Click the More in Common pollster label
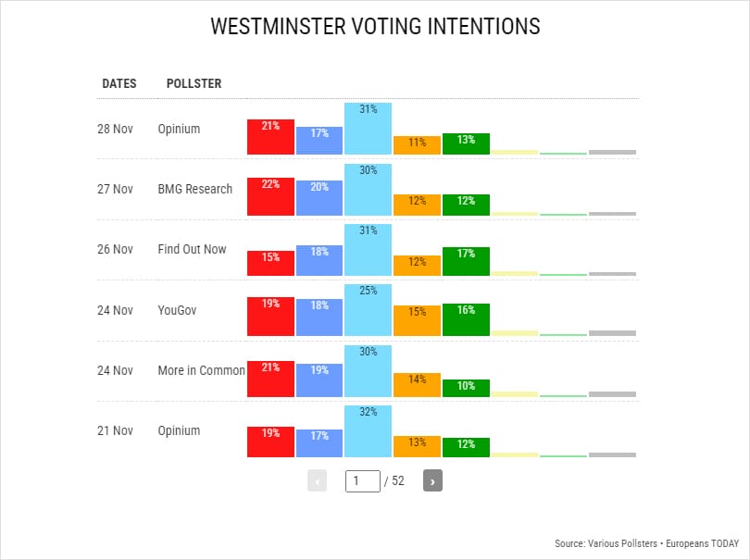 pos(203,370)
